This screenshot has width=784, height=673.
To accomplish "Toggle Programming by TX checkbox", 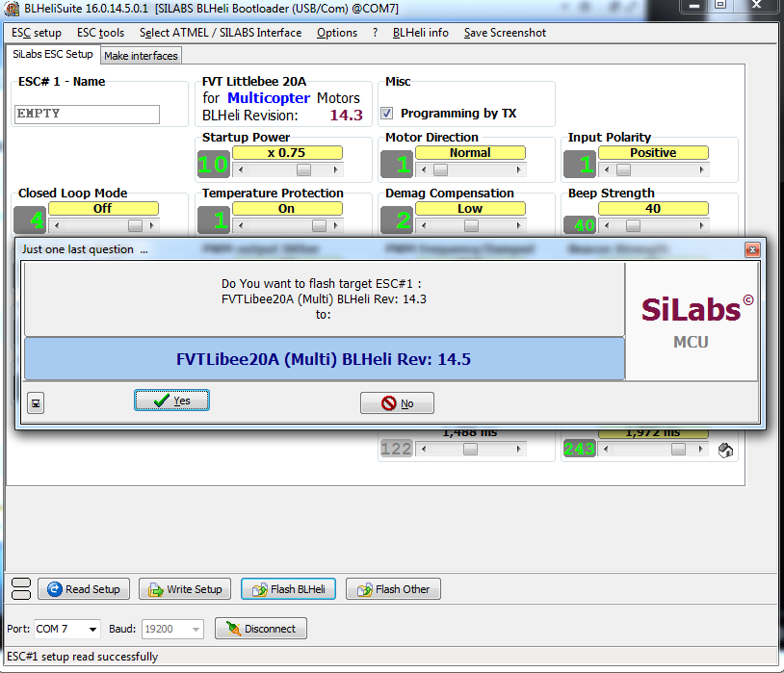I will (x=387, y=113).
